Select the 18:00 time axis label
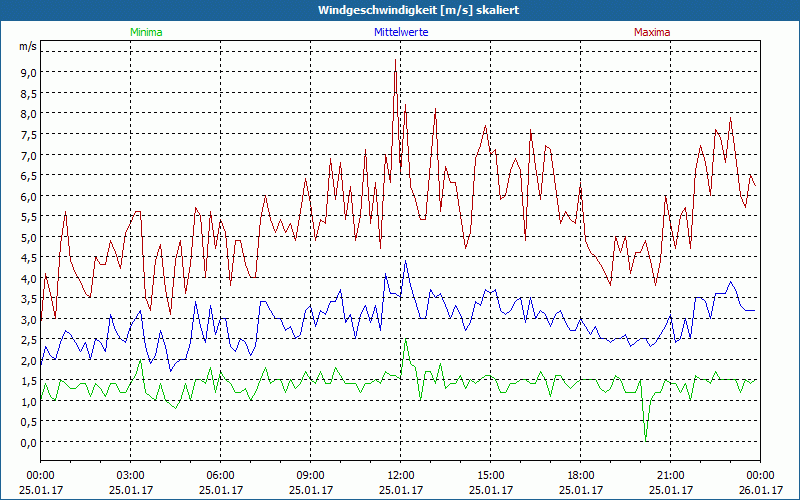The image size is (800, 500). 581,475
